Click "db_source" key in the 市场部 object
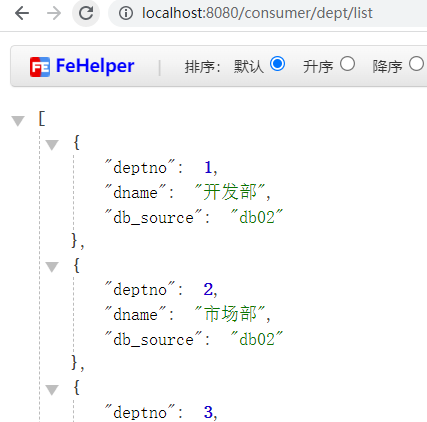Viewport: 427px width, 422px height. 153,339
